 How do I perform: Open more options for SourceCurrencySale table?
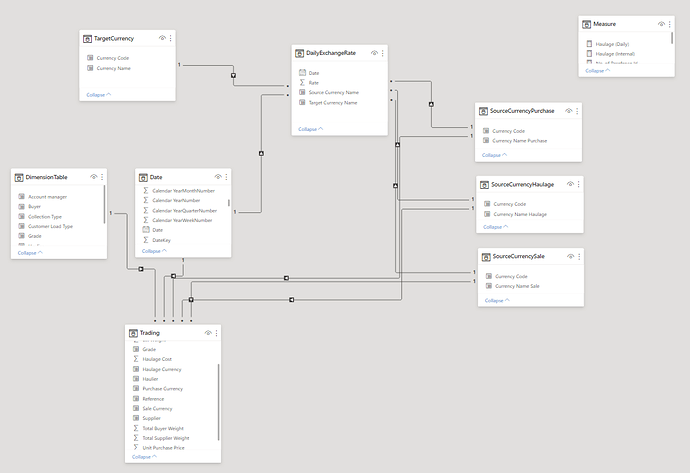coord(579,256)
